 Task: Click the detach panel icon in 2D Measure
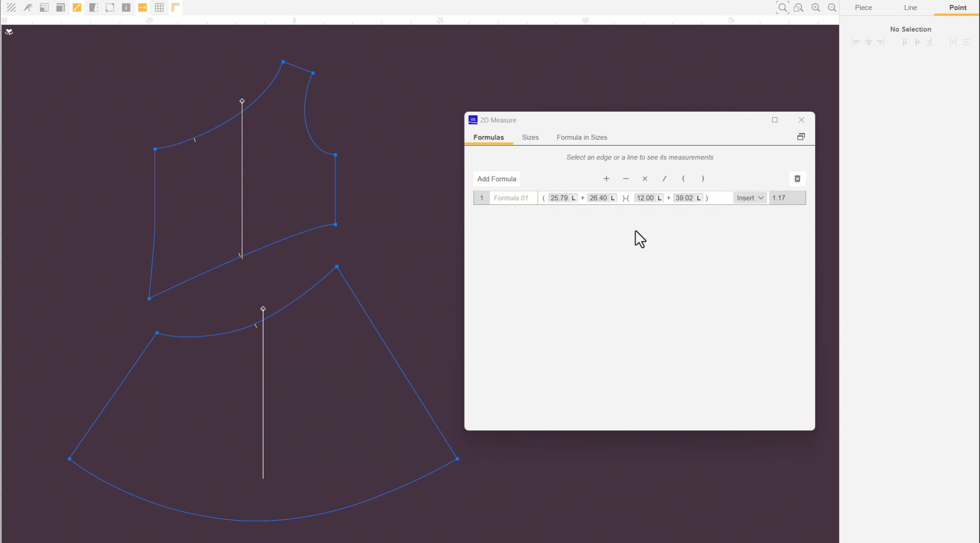801,137
